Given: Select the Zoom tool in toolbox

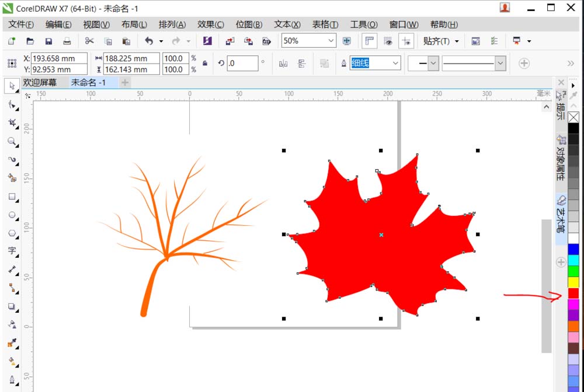Looking at the screenshot, I should 12,141.
